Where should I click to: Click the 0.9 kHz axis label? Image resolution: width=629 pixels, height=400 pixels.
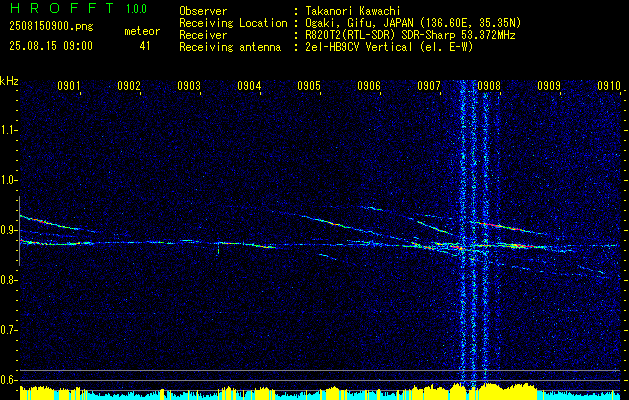[8, 230]
